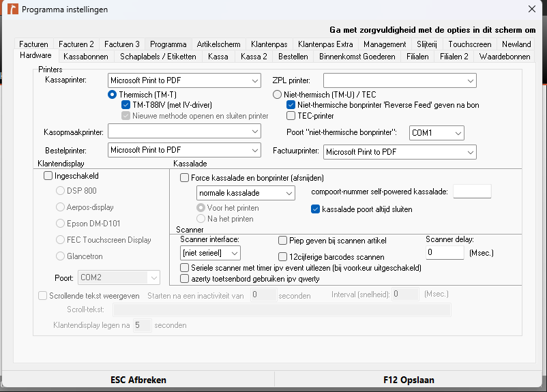Click the compoort-nummer self-powered kassalade field
This screenshot has height=392, width=547.
point(472,192)
